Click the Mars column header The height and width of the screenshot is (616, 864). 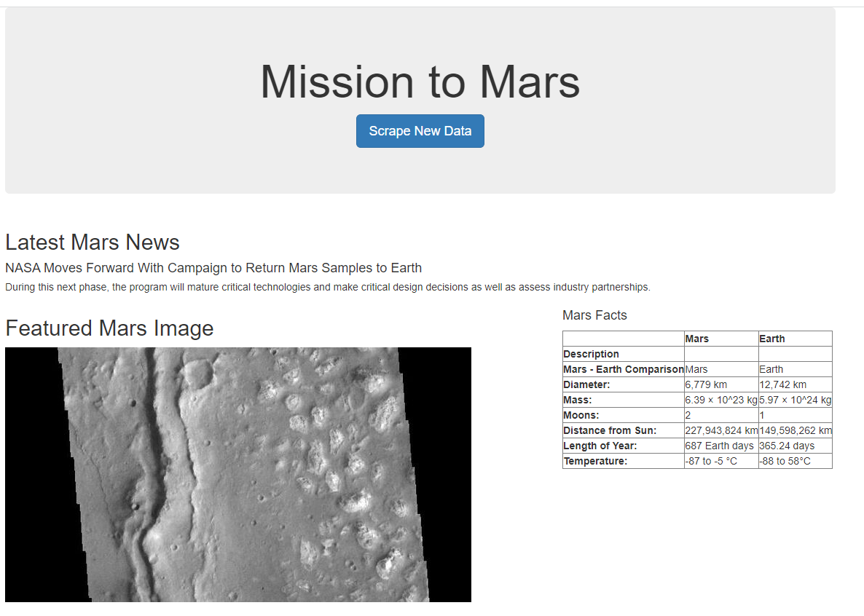tap(697, 338)
